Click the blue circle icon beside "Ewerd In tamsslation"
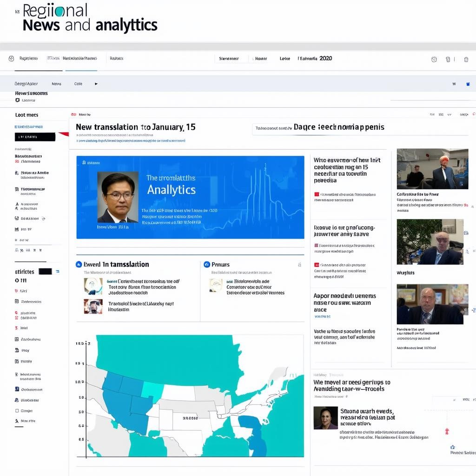 [x=79, y=264]
